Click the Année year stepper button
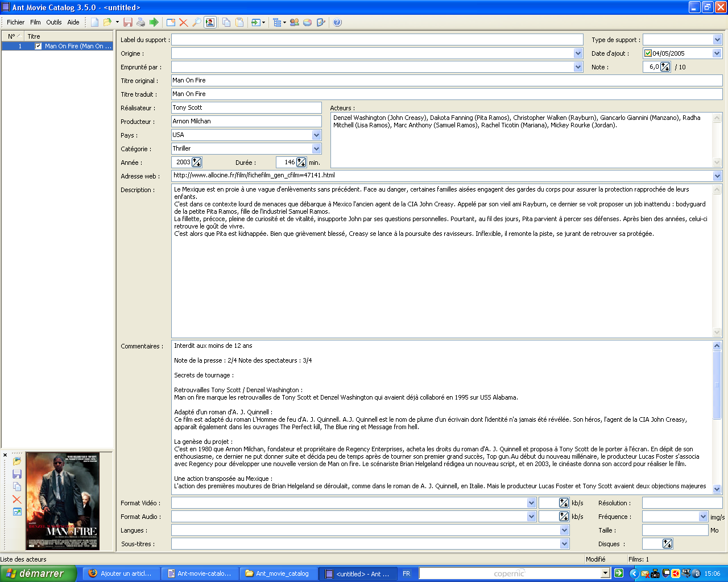The width and height of the screenshot is (728, 582). (x=196, y=163)
